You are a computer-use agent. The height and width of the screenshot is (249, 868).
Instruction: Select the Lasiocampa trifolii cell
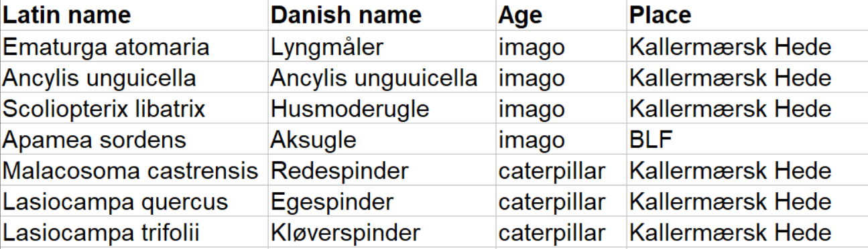click(134, 233)
